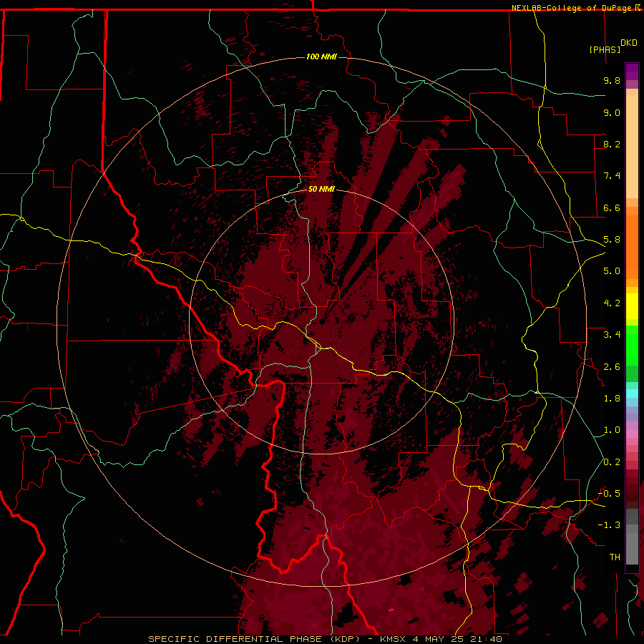This screenshot has height=644, width=644.
Task: Click the 8.2 colorbar value label
Action: 612,144
